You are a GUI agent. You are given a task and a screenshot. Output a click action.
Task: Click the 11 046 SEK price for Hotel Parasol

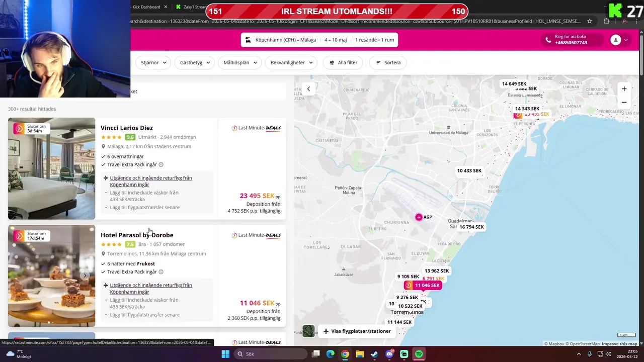(257, 303)
